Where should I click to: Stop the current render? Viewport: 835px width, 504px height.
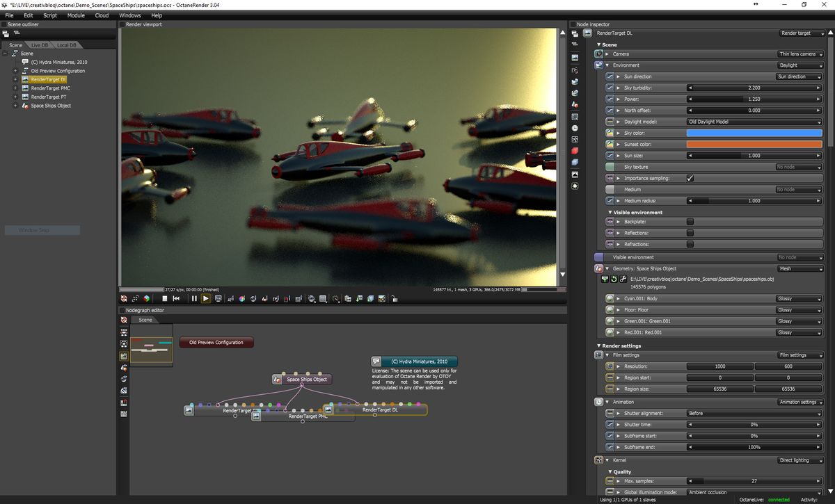coord(164,298)
